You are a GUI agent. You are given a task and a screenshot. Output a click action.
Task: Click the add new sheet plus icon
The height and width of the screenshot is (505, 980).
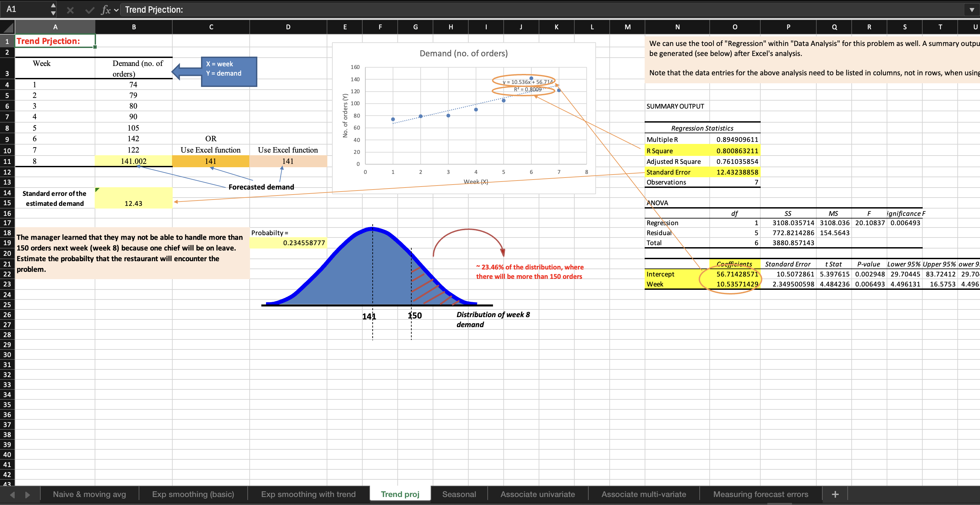pyautogui.click(x=835, y=494)
